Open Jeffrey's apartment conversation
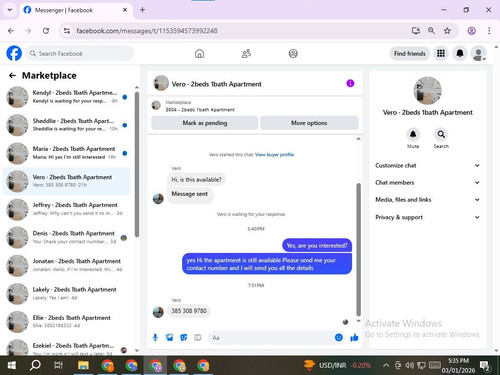The width and height of the screenshot is (500, 375). [67, 209]
